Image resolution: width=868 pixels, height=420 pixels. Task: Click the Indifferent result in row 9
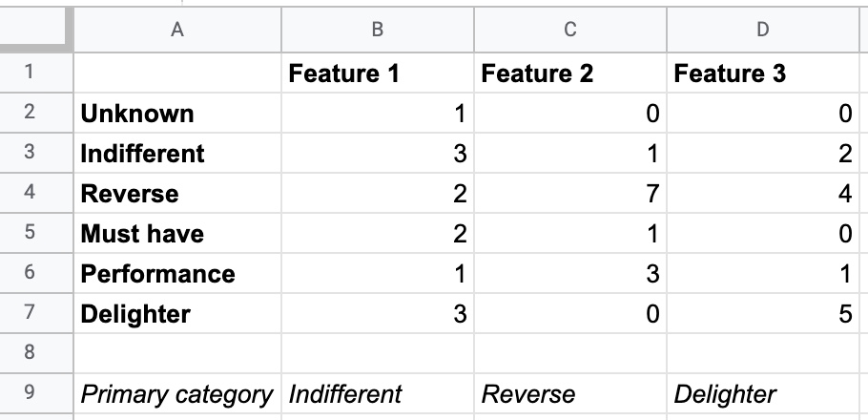378,393
